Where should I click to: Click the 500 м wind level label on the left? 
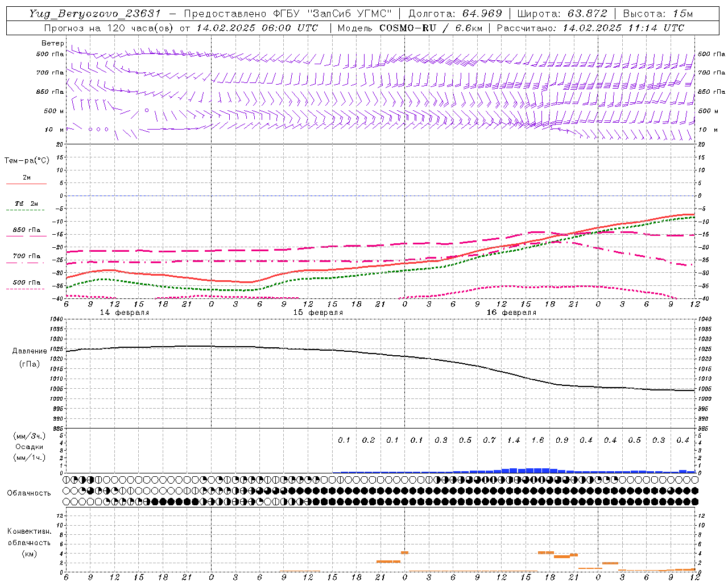[x=54, y=111]
